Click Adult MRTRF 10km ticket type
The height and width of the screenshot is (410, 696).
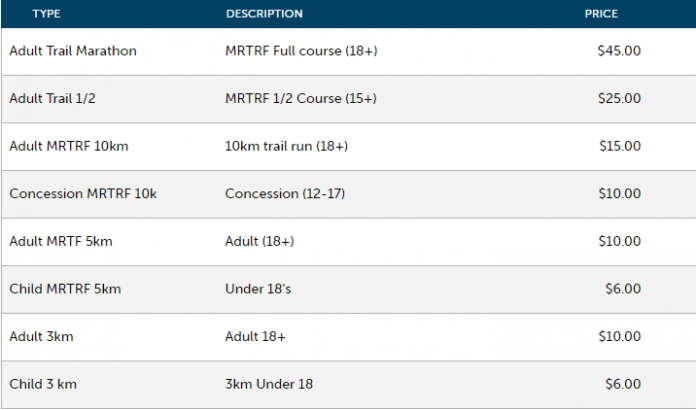coord(69,146)
